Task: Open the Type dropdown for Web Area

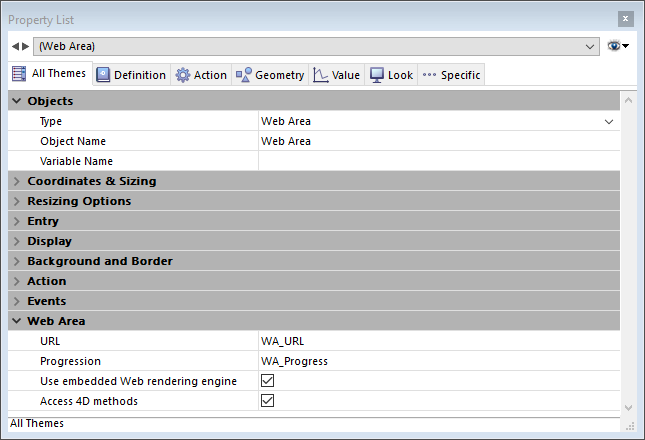Action: (609, 121)
